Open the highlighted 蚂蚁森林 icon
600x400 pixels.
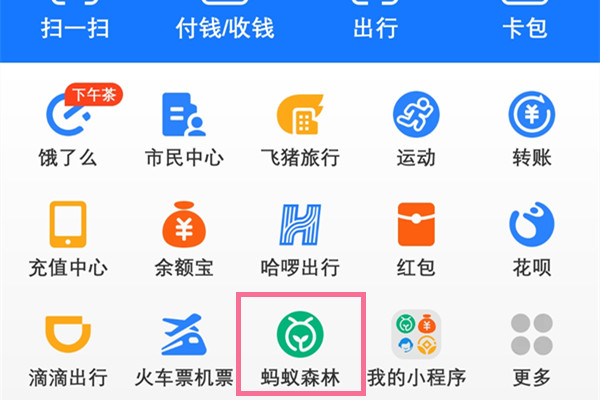pyautogui.click(x=300, y=334)
